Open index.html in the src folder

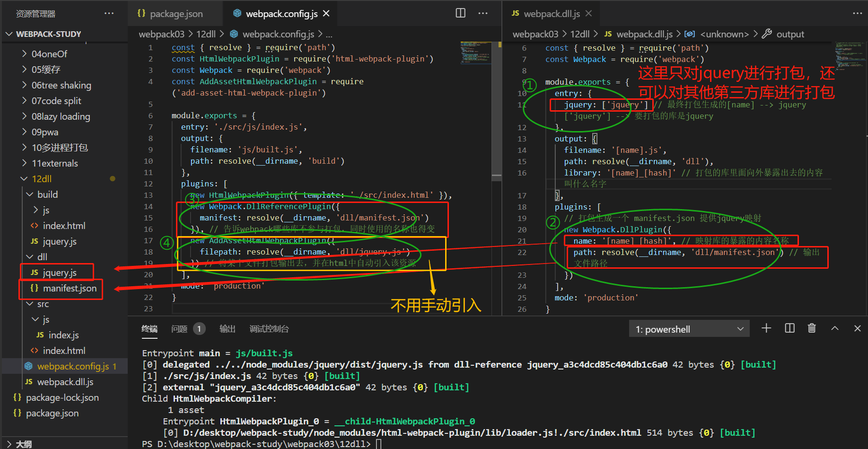65,351
